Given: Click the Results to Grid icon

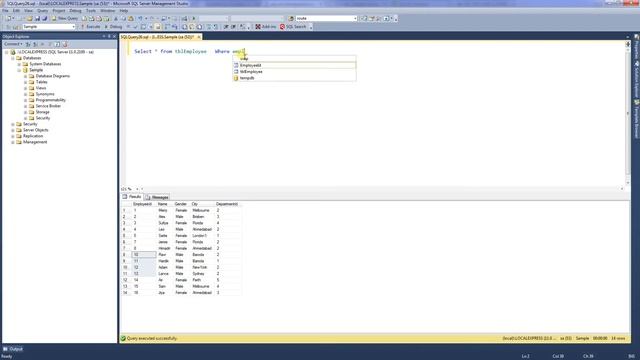Looking at the screenshot, I should pos(192,27).
